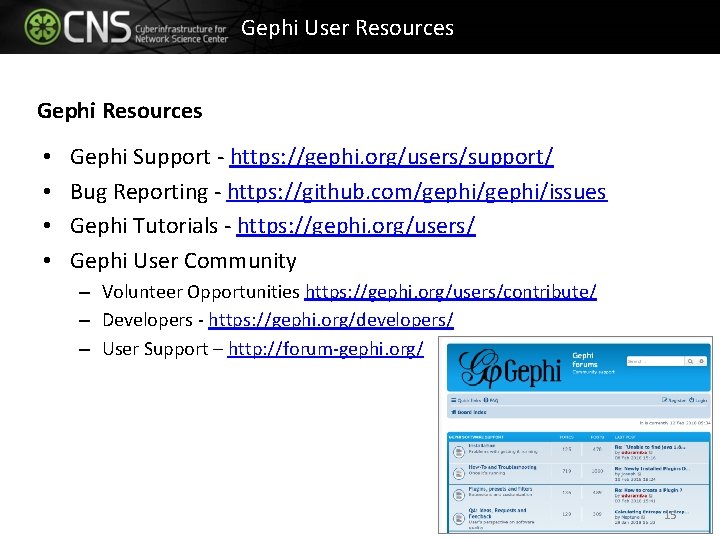Click the 'Gephi User Resources' slide title

click(347, 28)
